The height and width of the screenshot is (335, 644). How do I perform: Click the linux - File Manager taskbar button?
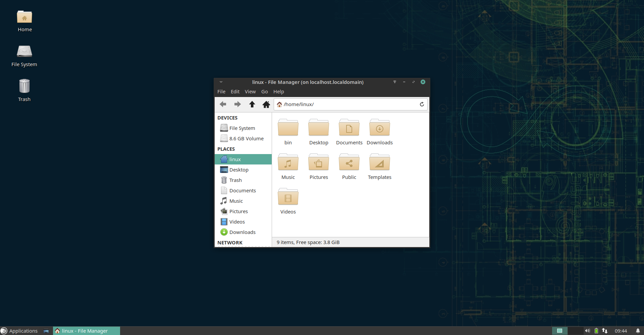click(x=86, y=331)
